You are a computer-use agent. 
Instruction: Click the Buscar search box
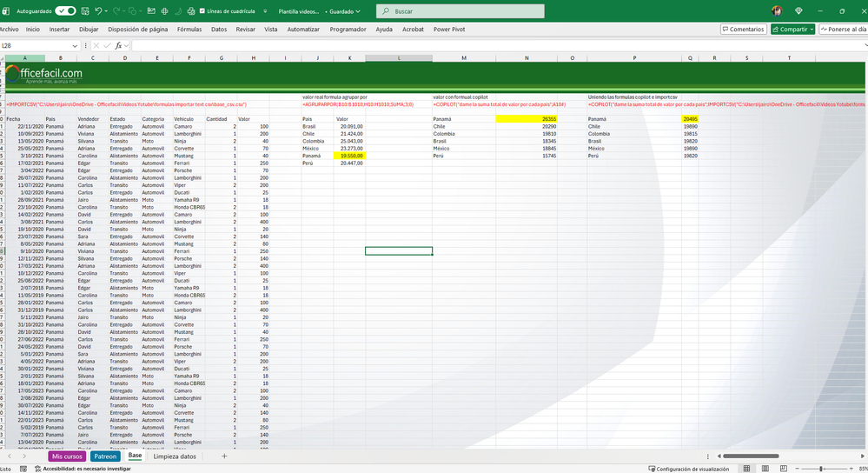460,11
